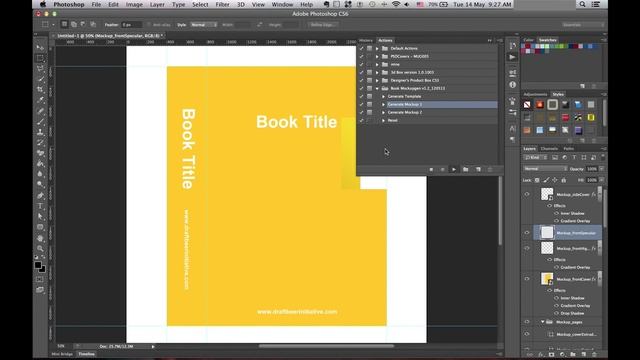Open the Filter menu

(222, 4)
